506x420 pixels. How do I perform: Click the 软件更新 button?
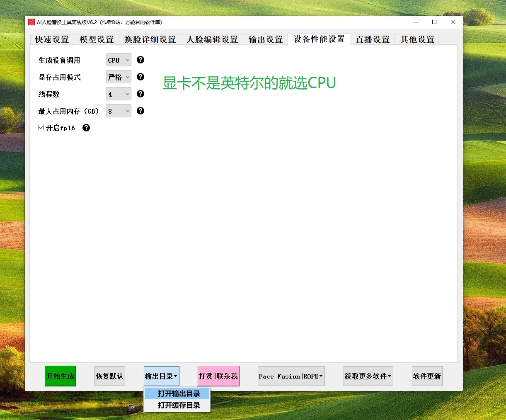pos(427,376)
